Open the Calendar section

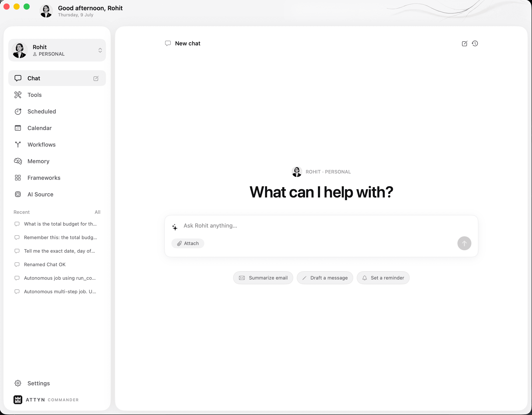pos(57,128)
